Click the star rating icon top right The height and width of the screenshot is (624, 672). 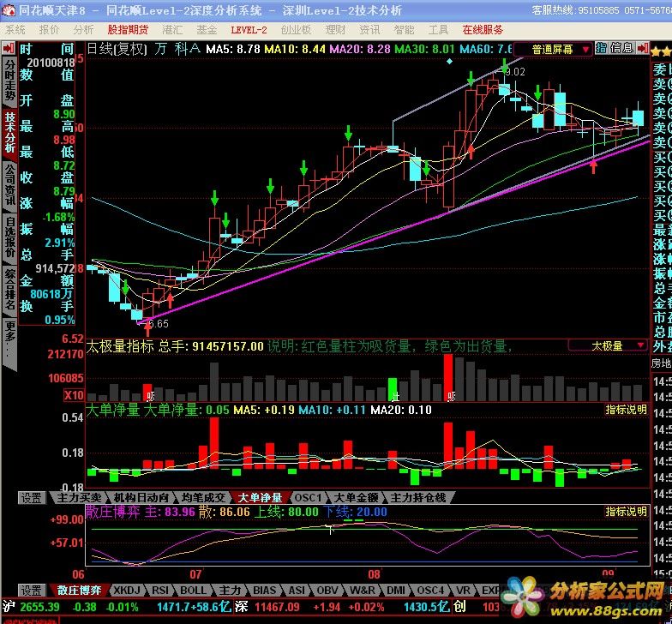click(x=662, y=51)
